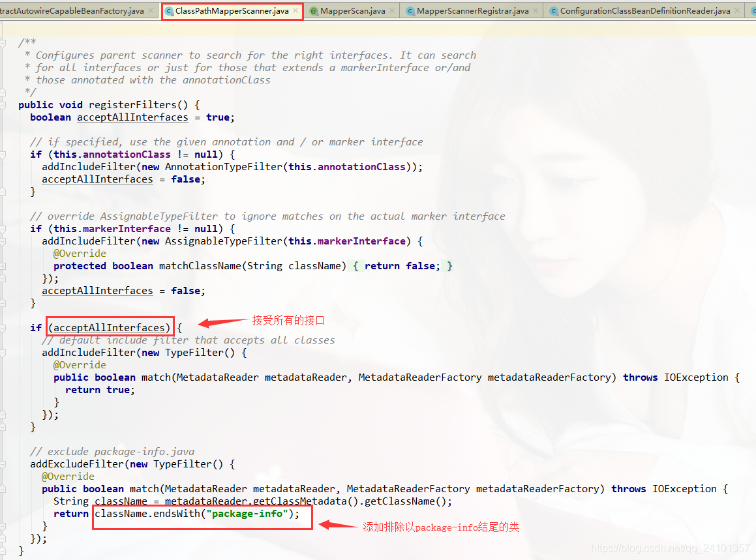Collapse the annotationClass if-block fold marker
The height and width of the screenshot is (560, 756).
click(3, 155)
